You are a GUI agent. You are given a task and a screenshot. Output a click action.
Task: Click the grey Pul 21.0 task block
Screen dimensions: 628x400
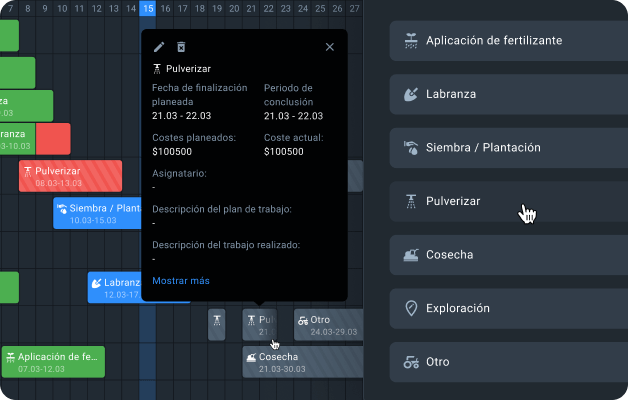[260, 325]
